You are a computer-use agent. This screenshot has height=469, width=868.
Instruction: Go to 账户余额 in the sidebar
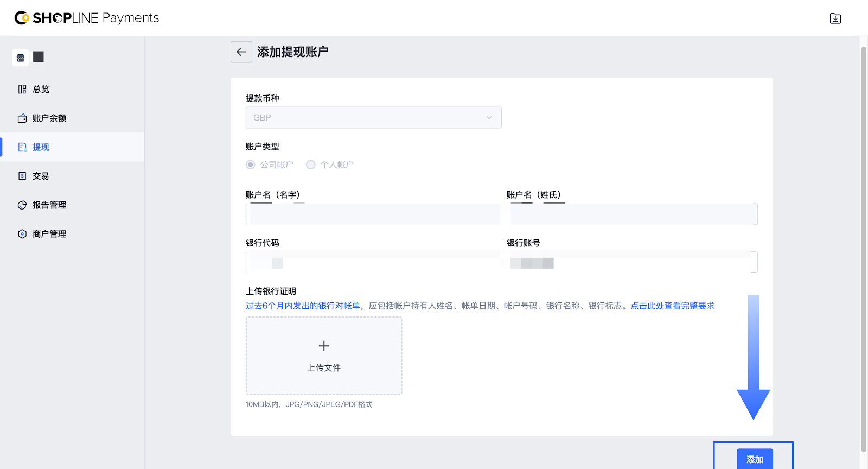[49, 118]
